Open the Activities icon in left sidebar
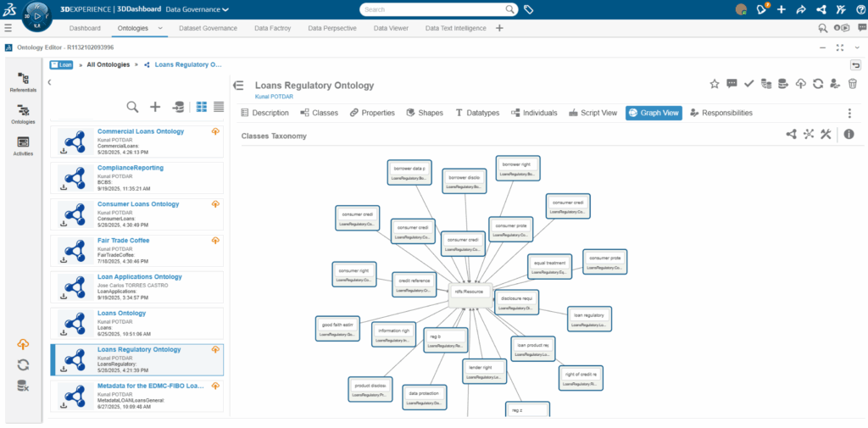 [x=24, y=146]
